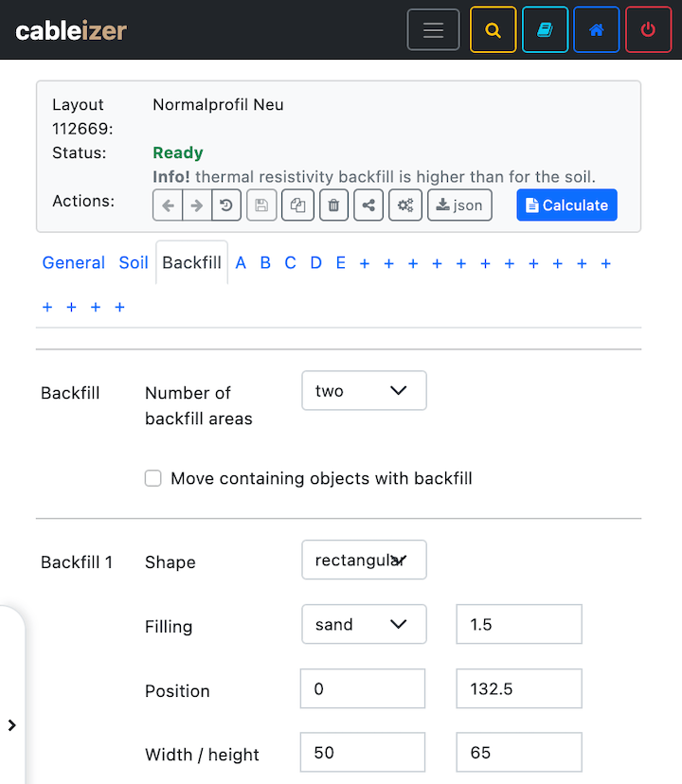Screen dimensions: 682x784
Task: Open system tab C
Action: (290, 262)
